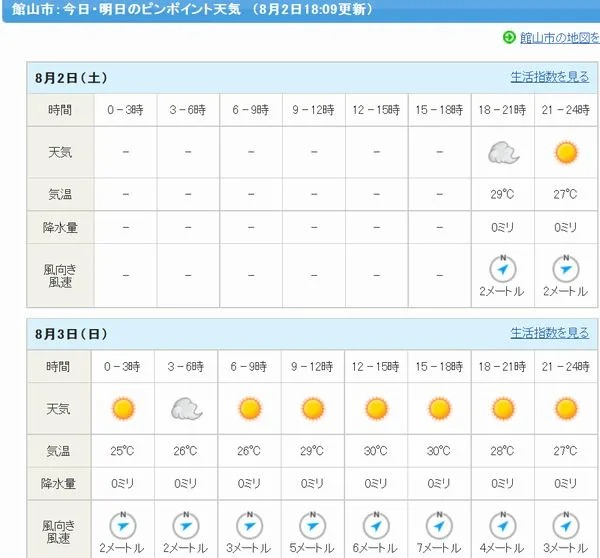The width and height of the screenshot is (600, 558).
Task: Open 生活指数を見る link for 8月3日
Action: tap(549, 333)
